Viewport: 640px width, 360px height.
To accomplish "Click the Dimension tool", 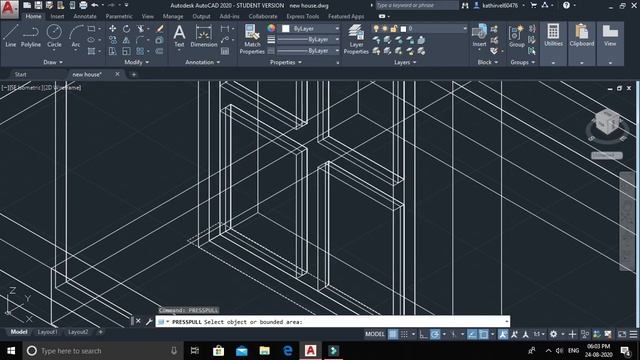I will [x=203, y=36].
